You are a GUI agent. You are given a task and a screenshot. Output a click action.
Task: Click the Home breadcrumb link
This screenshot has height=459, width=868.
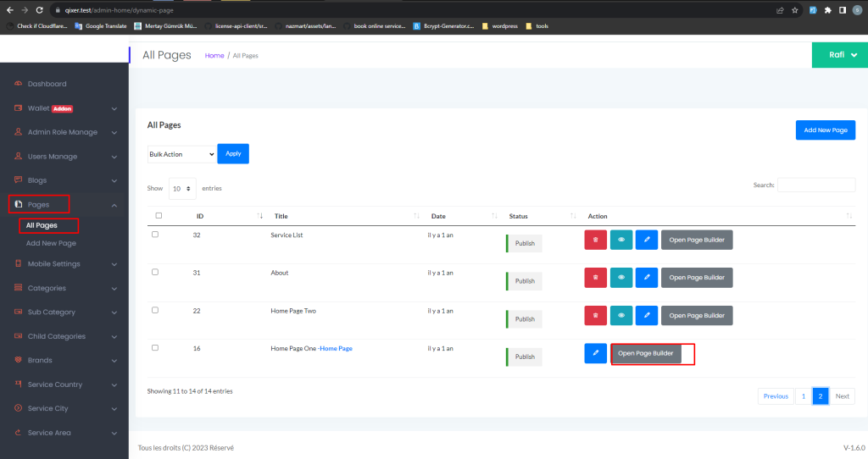pyautogui.click(x=214, y=55)
